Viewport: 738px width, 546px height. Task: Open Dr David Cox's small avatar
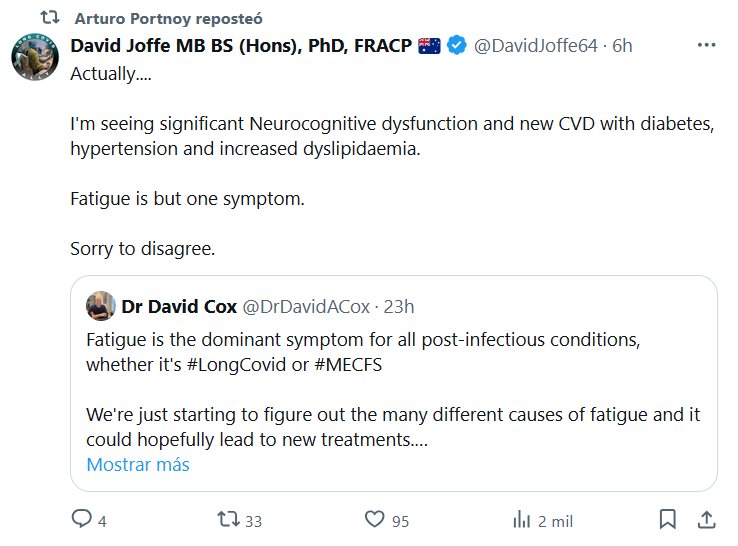click(x=100, y=305)
